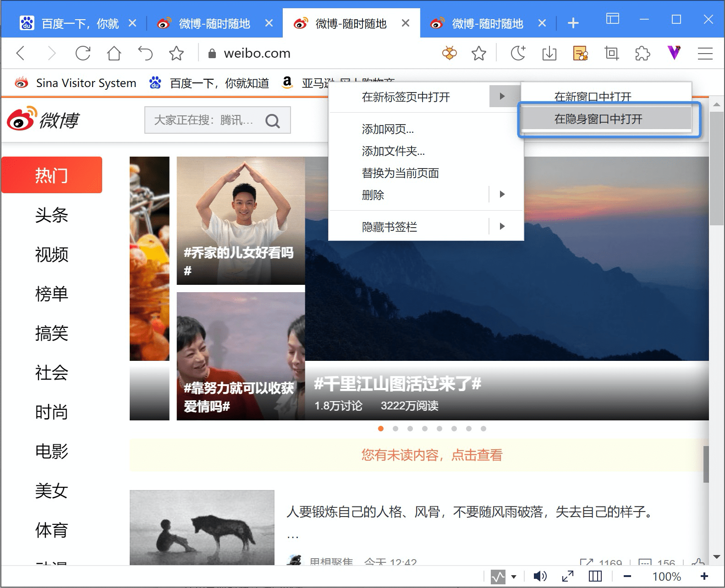The width and height of the screenshot is (725, 588).
Task: Select 添加网页... from context menu
Action: 426,129
